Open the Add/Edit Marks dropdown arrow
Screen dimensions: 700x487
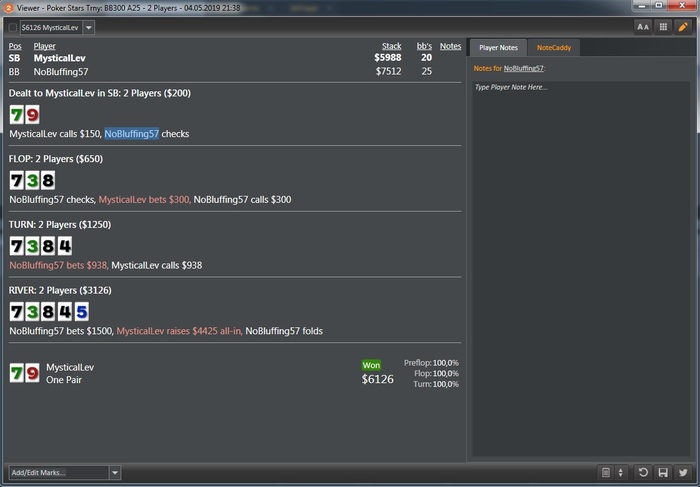[115, 472]
